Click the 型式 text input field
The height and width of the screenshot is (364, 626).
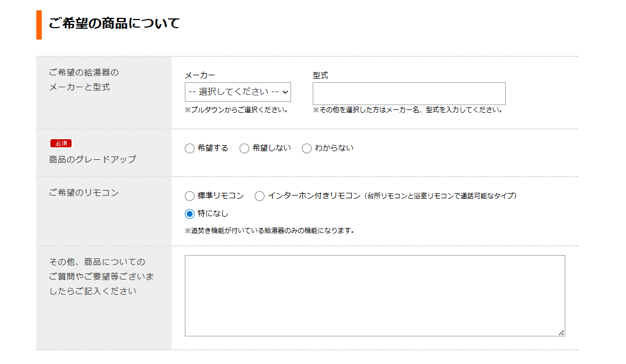[409, 94]
